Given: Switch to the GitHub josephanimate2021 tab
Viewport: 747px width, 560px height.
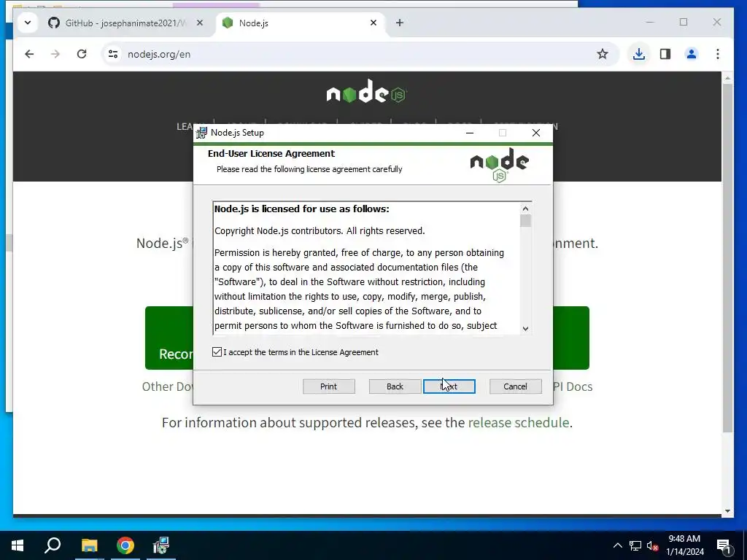Looking at the screenshot, I should pyautogui.click(x=125, y=23).
